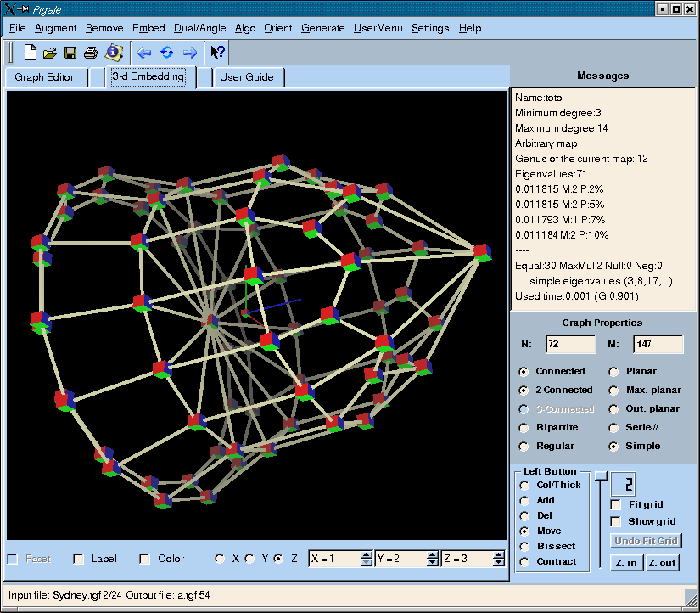The height and width of the screenshot is (613, 700).
Task: Select the Add radio button under Left Button
Action: point(524,501)
